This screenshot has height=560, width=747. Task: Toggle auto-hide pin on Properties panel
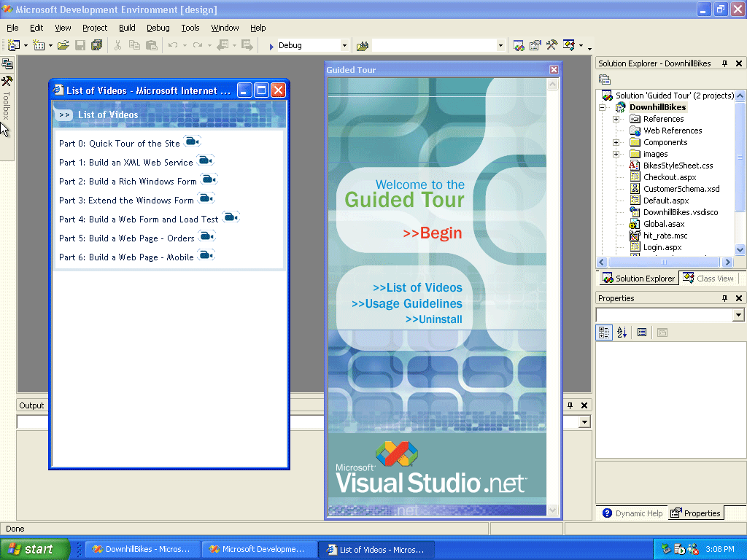[x=724, y=298]
